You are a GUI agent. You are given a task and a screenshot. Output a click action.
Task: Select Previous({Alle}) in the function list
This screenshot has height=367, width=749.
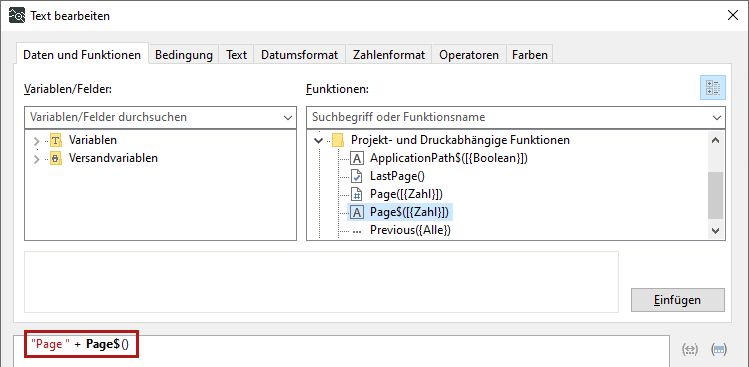point(410,230)
